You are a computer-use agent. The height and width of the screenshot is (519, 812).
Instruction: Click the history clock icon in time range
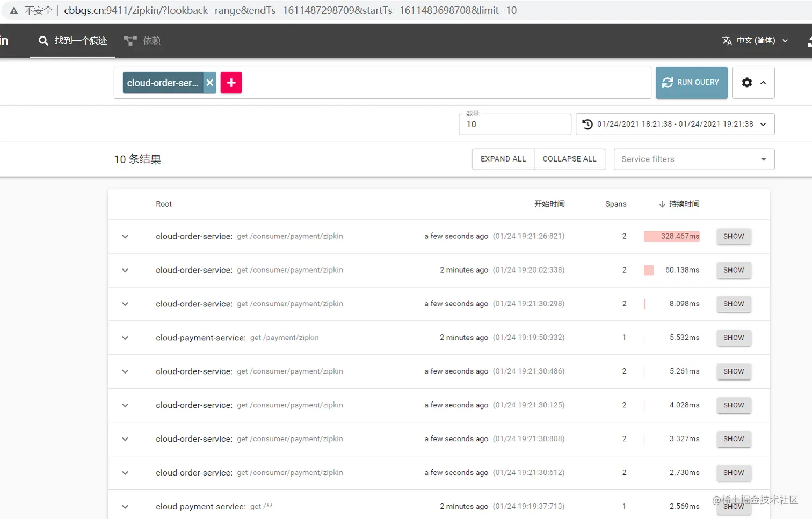coord(588,124)
